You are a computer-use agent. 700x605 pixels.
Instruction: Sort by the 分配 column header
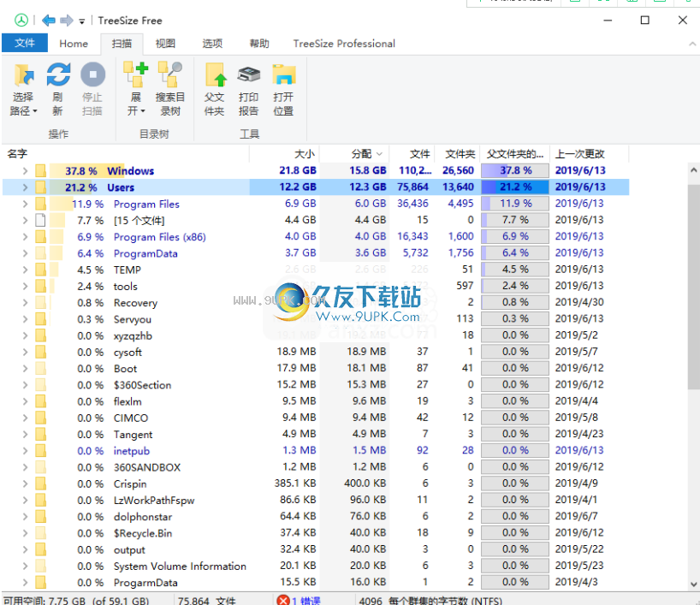click(x=354, y=154)
